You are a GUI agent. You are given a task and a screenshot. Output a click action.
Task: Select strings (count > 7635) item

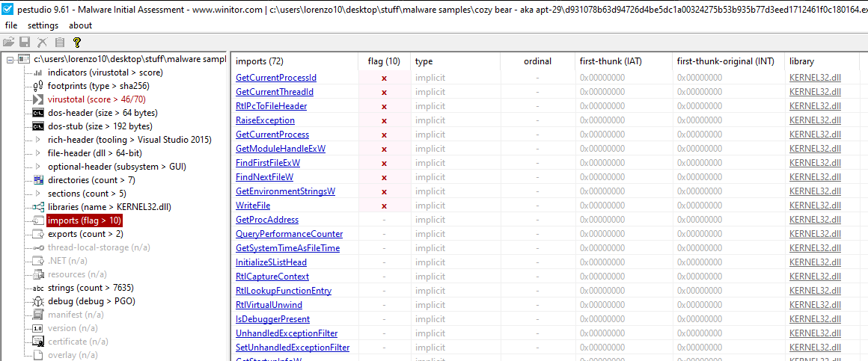click(x=91, y=288)
